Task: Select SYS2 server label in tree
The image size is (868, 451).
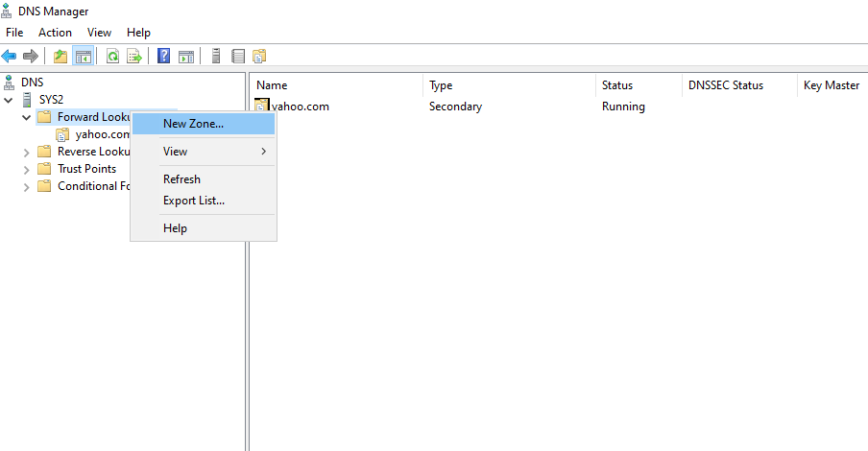Action: click(x=51, y=100)
